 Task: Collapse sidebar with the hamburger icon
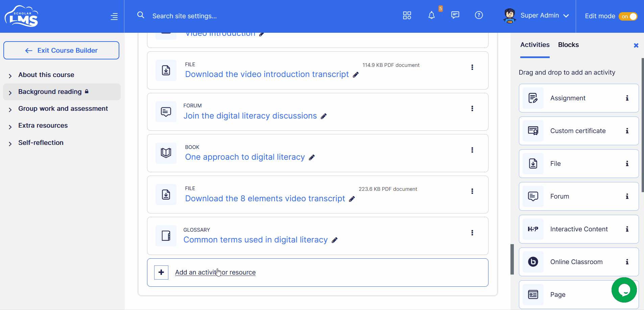(x=114, y=17)
